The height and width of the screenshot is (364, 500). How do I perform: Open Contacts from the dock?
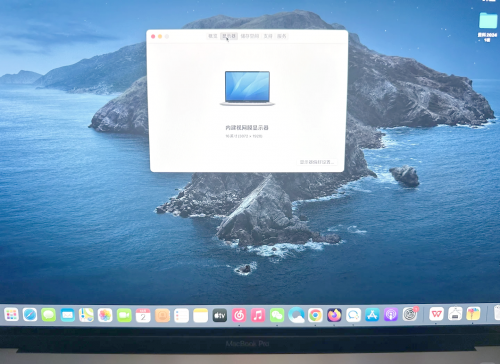tap(162, 315)
